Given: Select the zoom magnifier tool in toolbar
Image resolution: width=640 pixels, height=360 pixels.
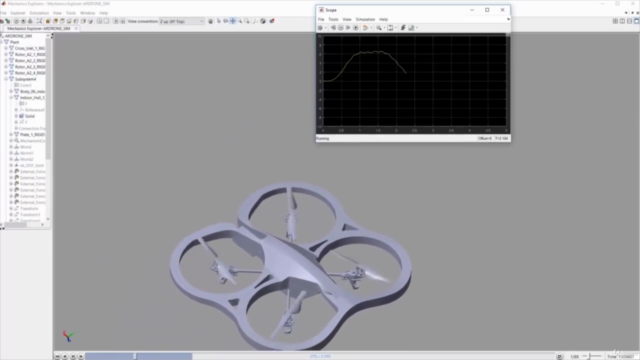Looking at the screenshot, I should (240, 21).
